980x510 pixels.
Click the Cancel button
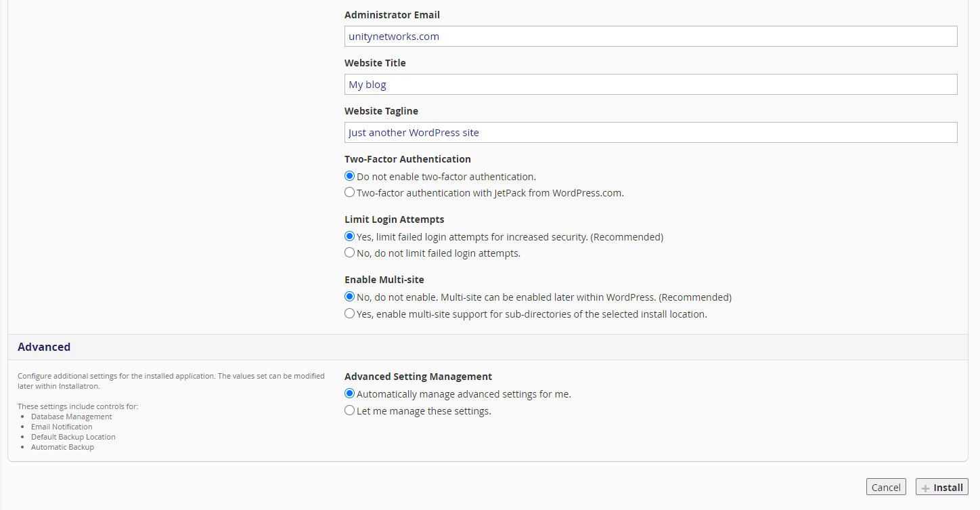click(x=886, y=487)
